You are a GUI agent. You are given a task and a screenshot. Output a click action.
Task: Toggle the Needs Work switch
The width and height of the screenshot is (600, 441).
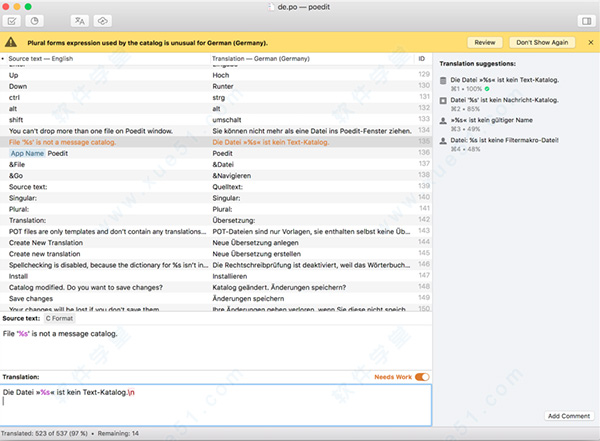click(x=422, y=377)
